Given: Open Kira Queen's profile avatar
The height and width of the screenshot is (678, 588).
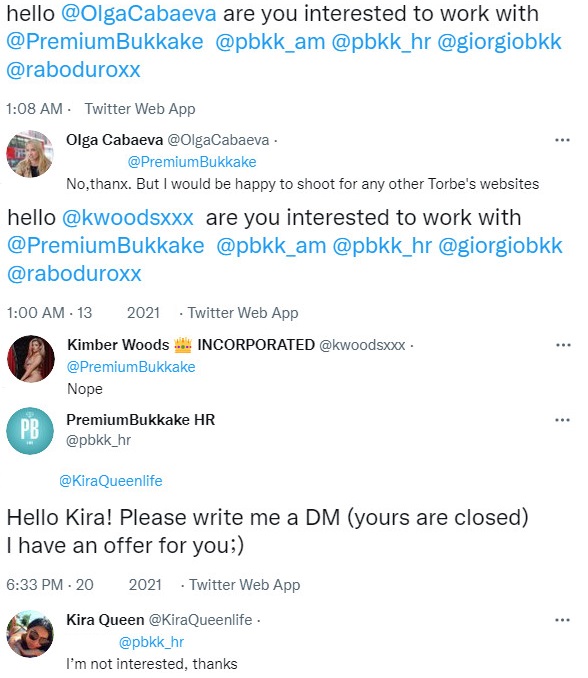Looking at the screenshot, I should (30, 634).
